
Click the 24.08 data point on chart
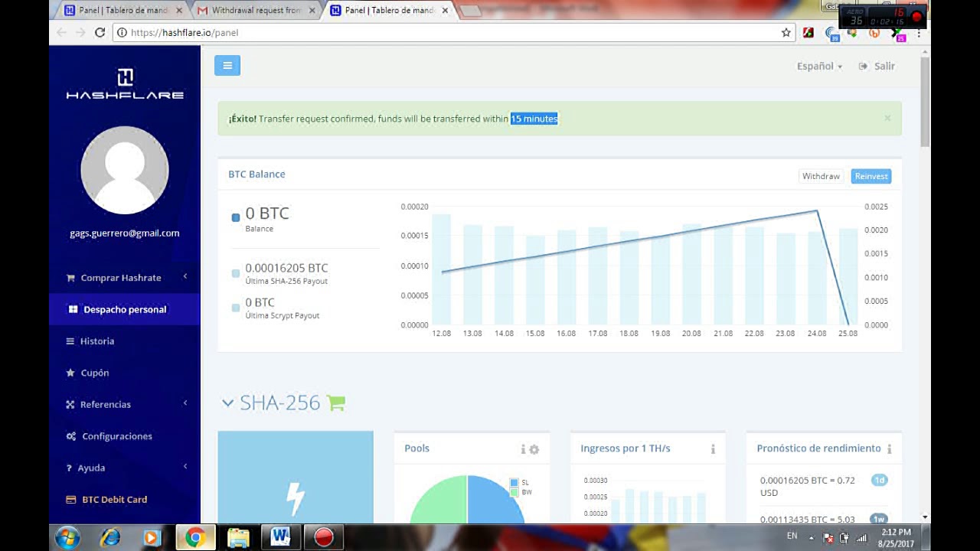tap(817, 210)
